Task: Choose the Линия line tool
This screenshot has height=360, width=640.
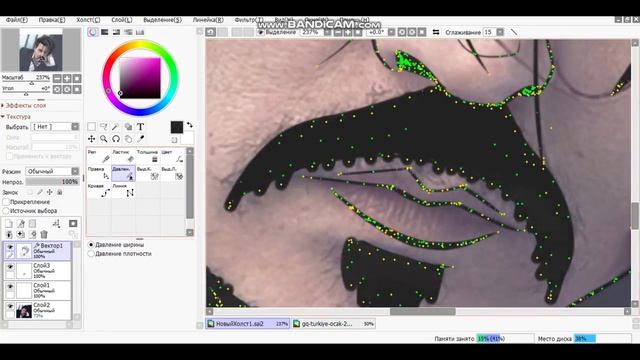Action: pos(123,190)
